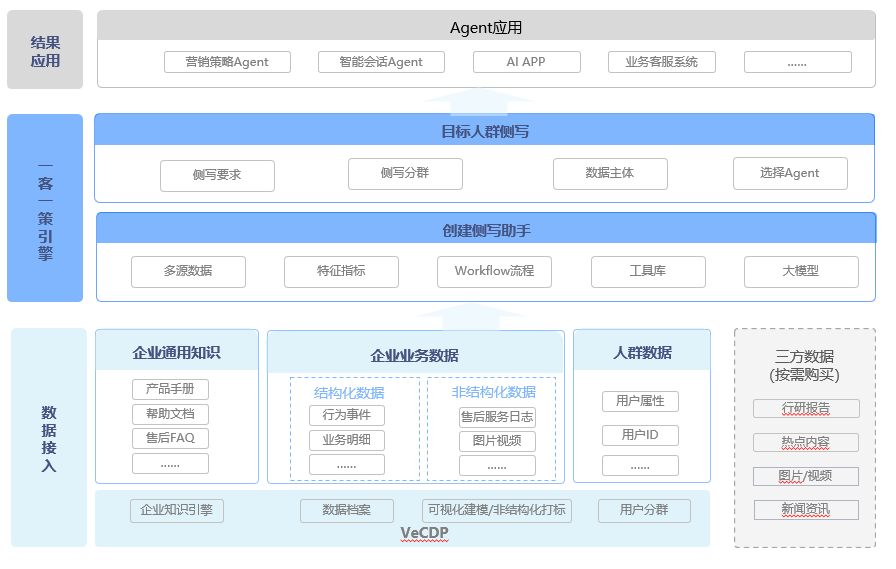
Task: Click the 行为事件 item
Action: (x=346, y=415)
